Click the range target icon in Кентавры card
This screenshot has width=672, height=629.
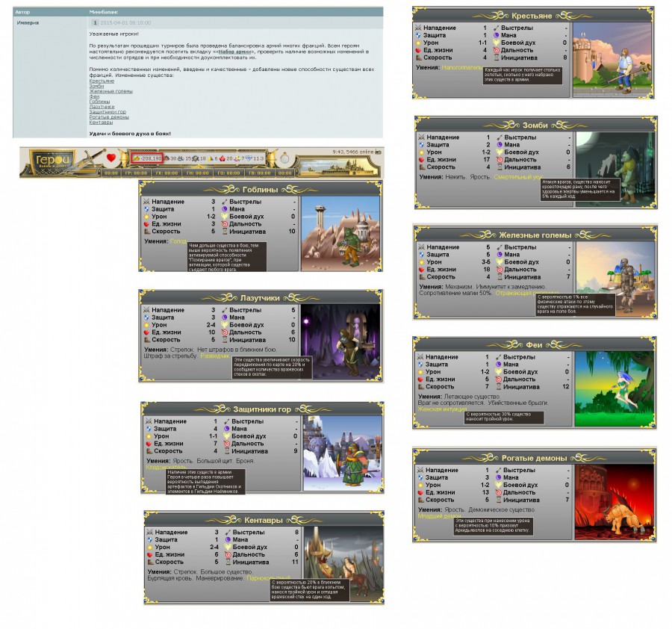point(227,555)
